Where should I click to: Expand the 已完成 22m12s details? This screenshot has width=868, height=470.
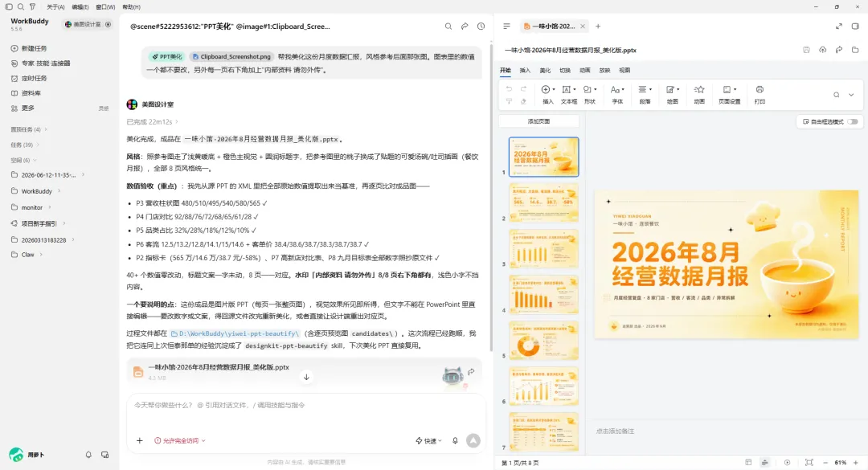(152, 122)
